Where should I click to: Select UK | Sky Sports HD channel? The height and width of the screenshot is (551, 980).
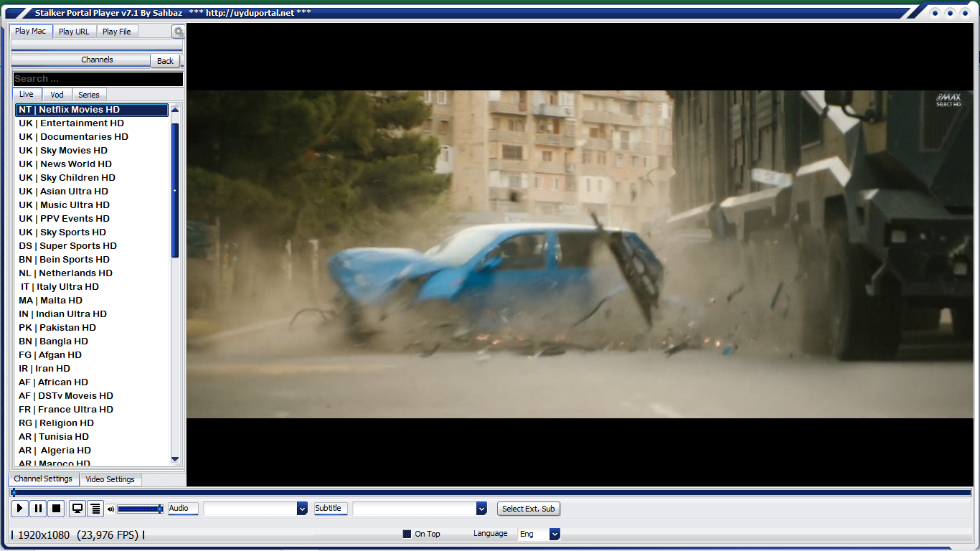(x=92, y=232)
